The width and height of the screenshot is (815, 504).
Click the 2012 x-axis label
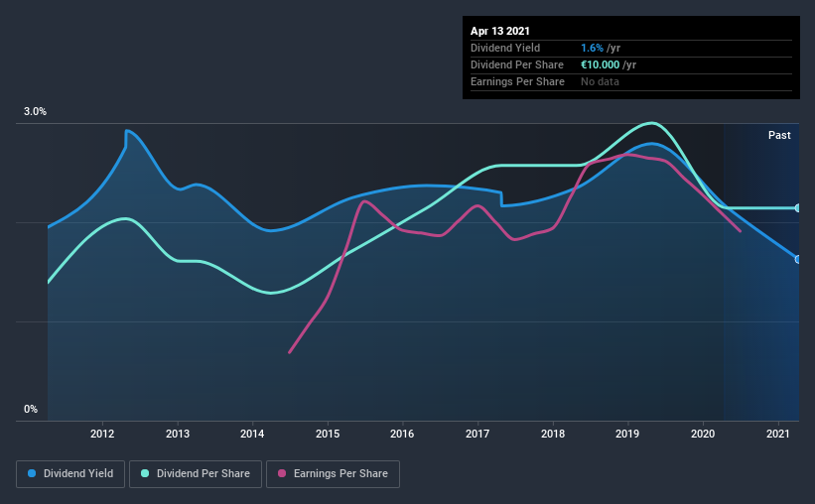[x=102, y=434]
